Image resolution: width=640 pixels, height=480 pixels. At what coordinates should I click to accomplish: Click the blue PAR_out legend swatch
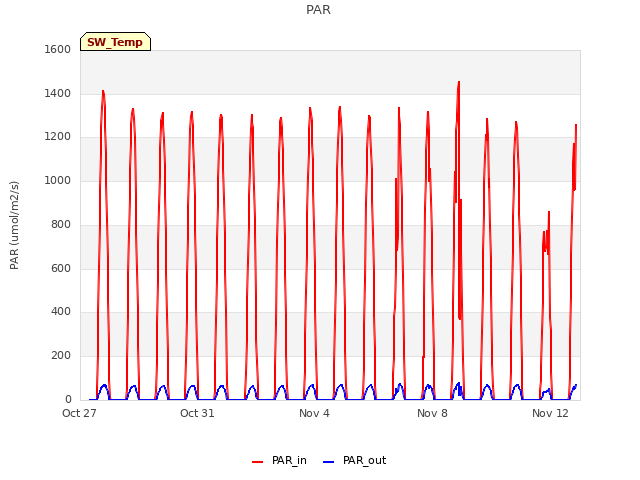[x=329, y=462]
